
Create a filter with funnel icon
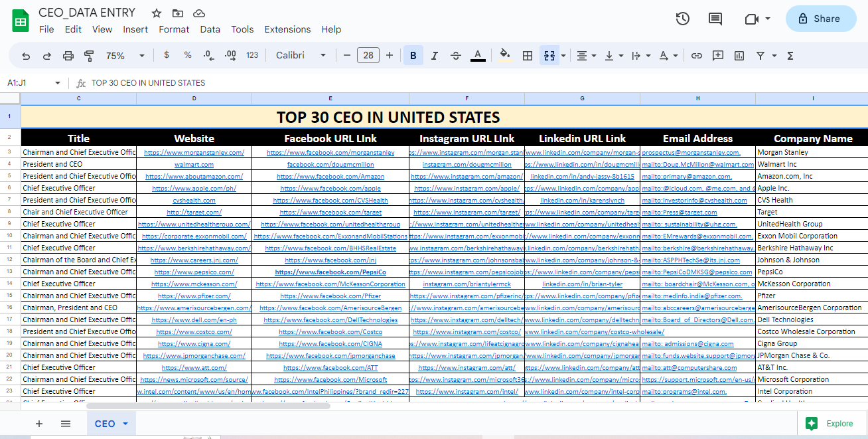(760, 56)
